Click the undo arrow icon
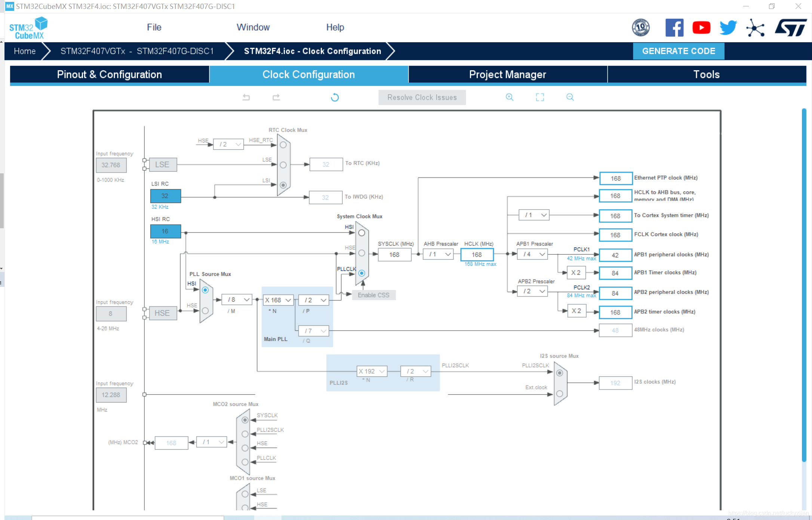Image resolution: width=812 pixels, height=520 pixels. click(246, 97)
